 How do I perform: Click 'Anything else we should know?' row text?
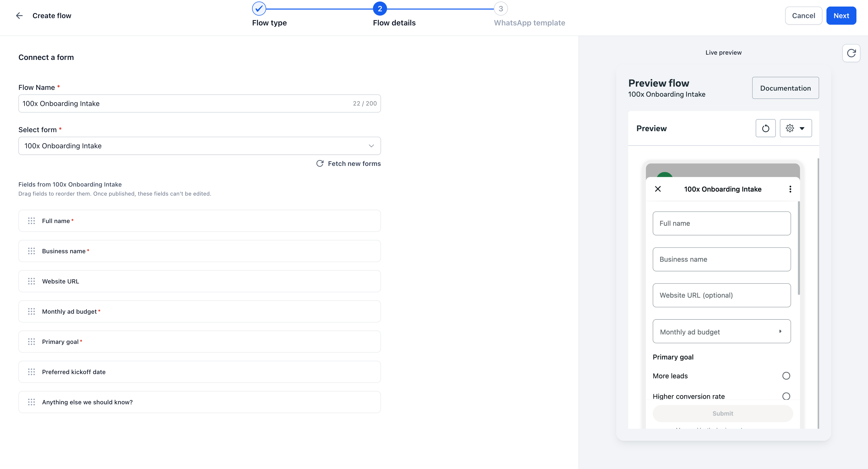point(87,402)
